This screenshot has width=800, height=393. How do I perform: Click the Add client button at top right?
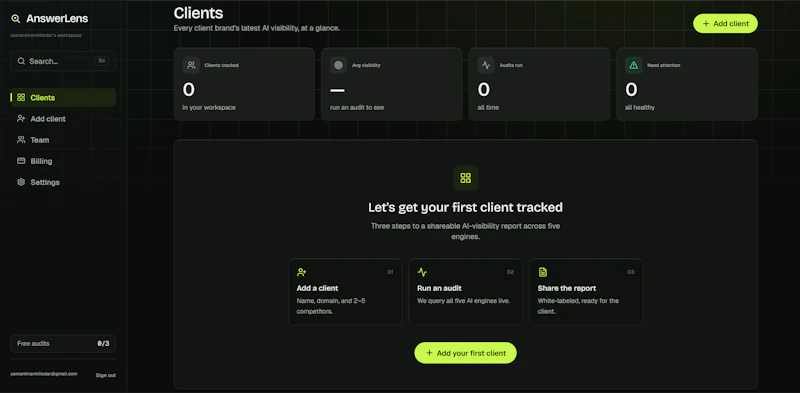pyautogui.click(x=725, y=23)
